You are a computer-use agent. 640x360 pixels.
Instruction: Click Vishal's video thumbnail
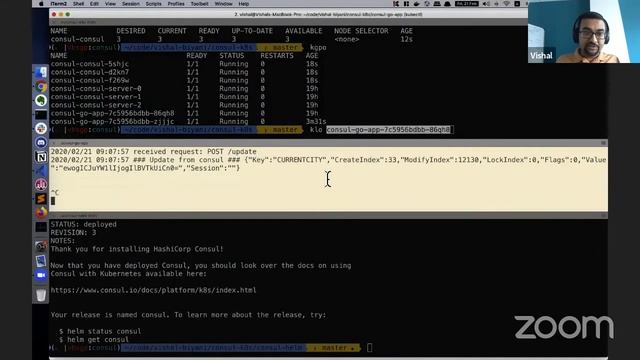tap(584, 31)
